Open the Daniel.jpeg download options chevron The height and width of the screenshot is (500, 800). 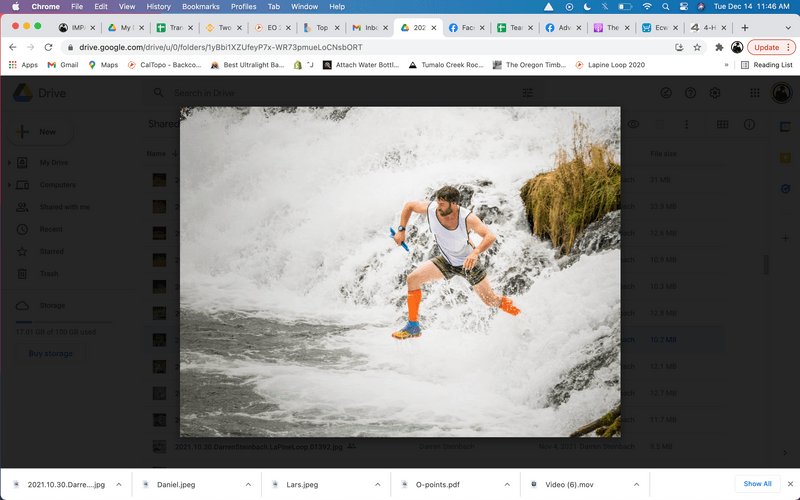click(x=248, y=484)
